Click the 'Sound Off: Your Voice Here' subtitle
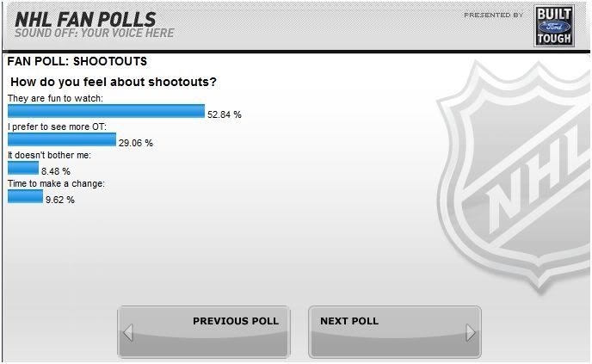Image resolution: width=592 pixels, height=364 pixels. 95,33
